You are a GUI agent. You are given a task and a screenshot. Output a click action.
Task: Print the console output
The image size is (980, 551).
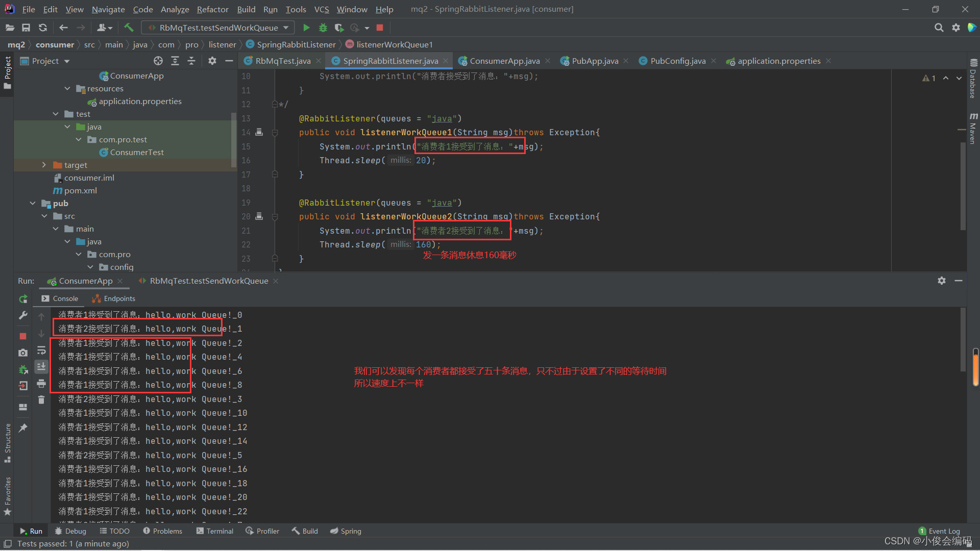tap(41, 384)
